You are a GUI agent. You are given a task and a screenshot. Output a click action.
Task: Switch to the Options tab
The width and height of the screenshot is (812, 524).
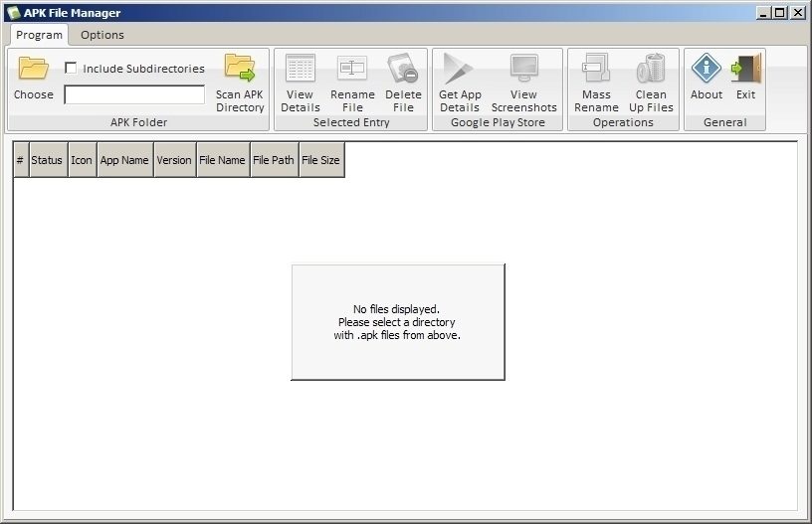click(x=102, y=35)
